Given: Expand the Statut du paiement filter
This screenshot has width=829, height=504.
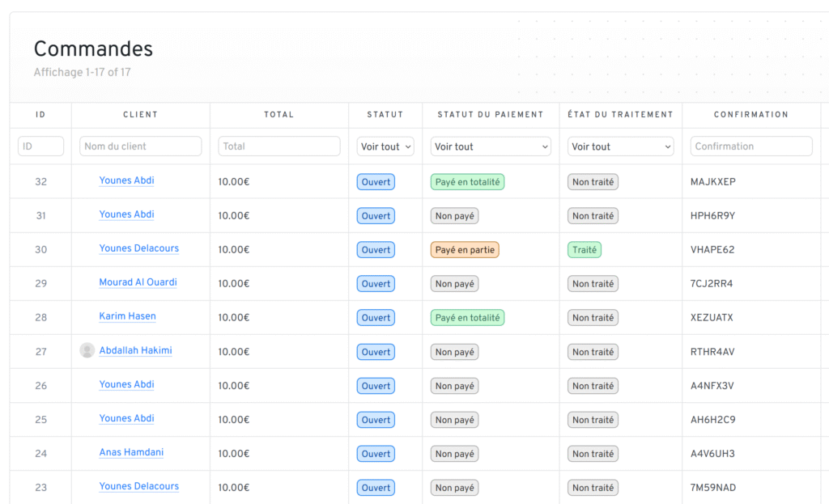Looking at the screenshot, I should 491,146.
